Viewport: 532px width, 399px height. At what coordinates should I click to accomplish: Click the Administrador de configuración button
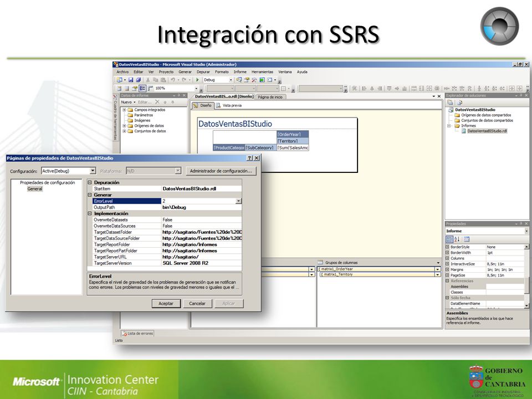pyautogui.click(x=221, y=171)
